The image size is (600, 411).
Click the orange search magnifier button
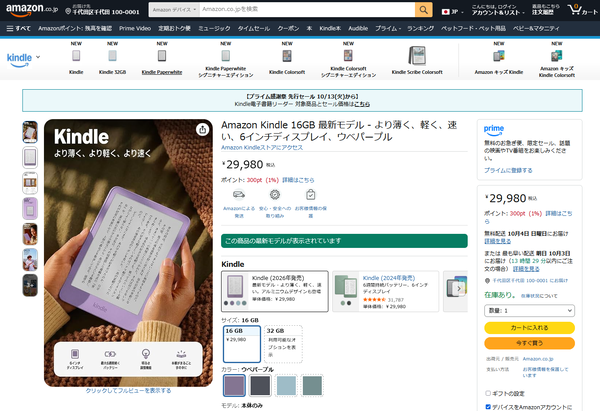pos(424,10)
